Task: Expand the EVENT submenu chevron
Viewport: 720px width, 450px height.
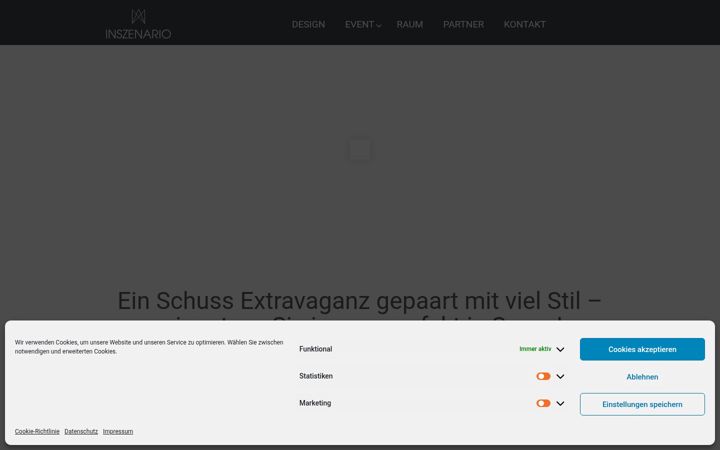Action: tap(378, 26)
